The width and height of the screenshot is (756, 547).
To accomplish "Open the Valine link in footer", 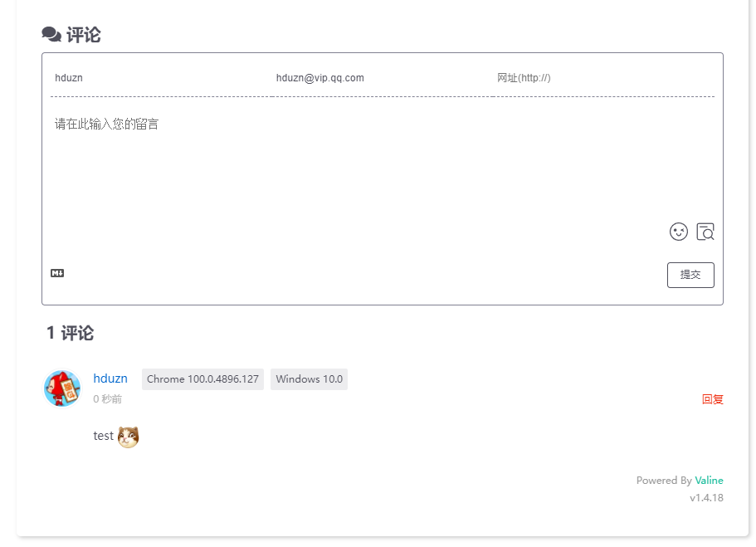I will click(709, 481).
